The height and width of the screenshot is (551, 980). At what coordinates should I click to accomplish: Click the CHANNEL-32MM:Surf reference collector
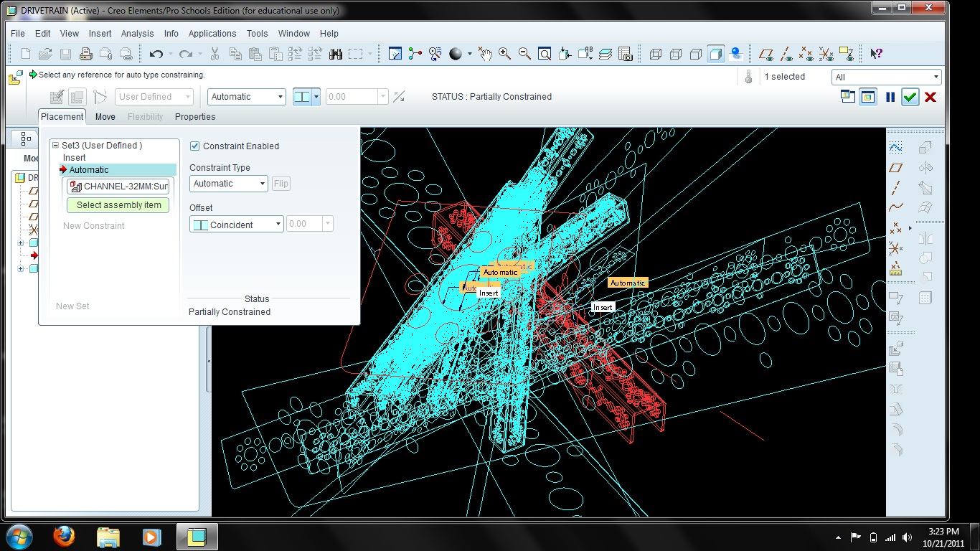[x=118, y=187]
